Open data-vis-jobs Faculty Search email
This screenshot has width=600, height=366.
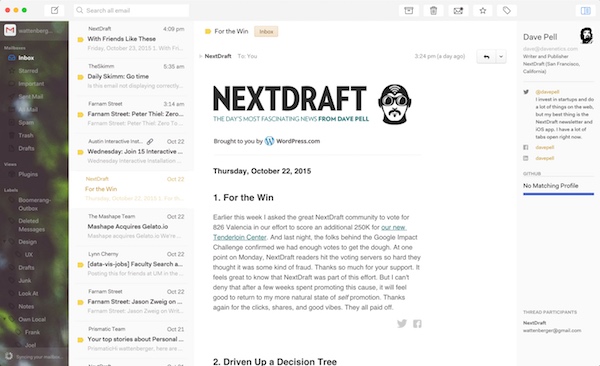coord(131,264)
